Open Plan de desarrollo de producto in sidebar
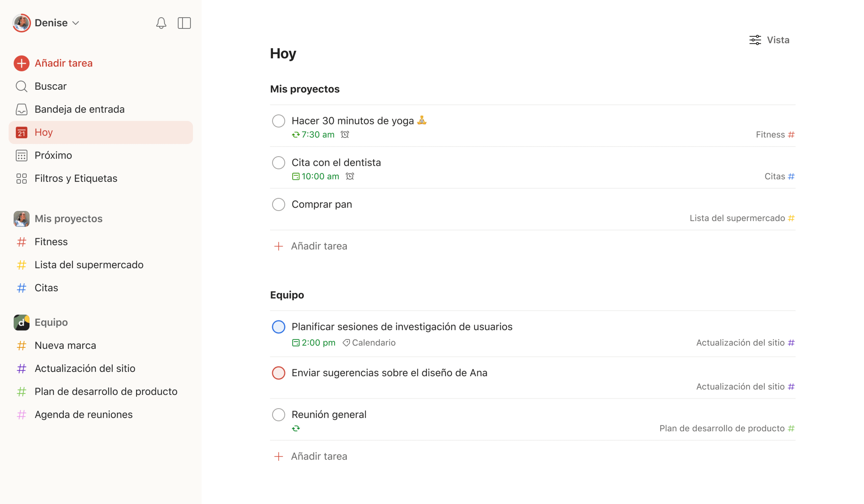Screen dimensions: 864x504 coord(101,391)
